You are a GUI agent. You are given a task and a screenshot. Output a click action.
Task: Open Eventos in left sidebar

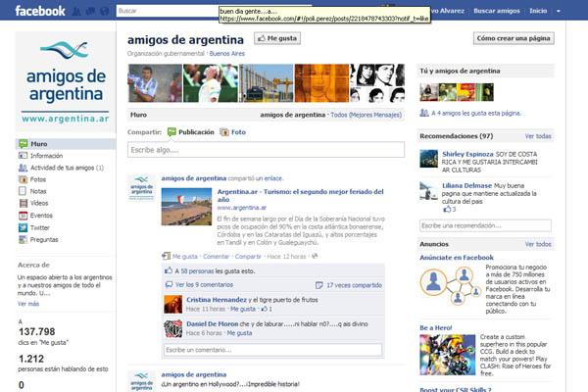tap(41, 216)
